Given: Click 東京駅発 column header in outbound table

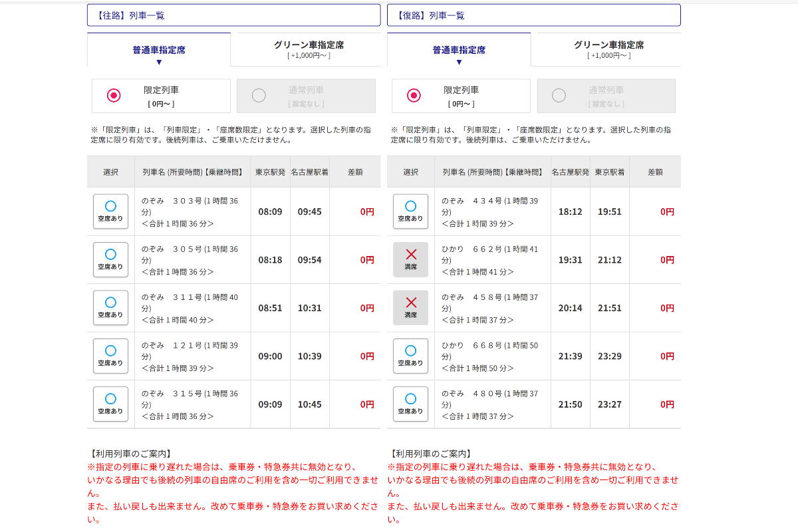Looking at the screenshot, I should pyautogui.click(x=270, y=172).
